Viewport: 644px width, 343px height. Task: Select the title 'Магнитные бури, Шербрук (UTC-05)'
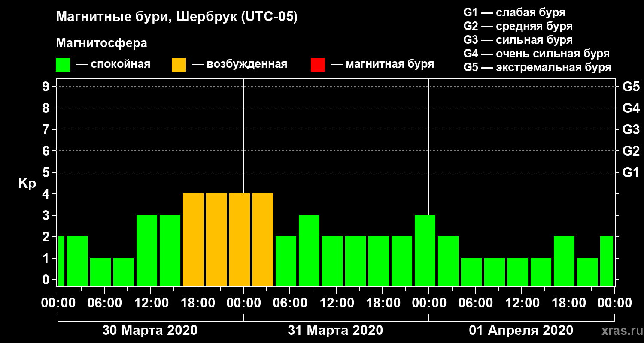[x=176, y=17]
